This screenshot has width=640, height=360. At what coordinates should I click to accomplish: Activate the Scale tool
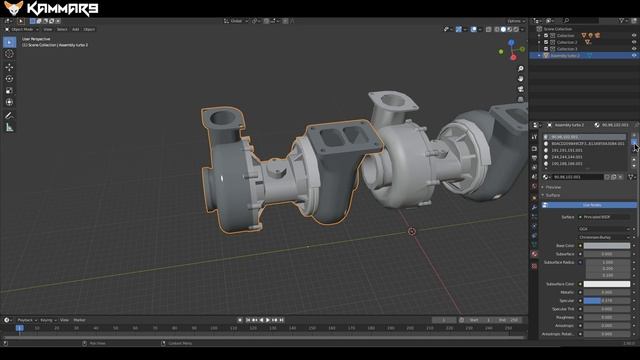coord(9,91)
